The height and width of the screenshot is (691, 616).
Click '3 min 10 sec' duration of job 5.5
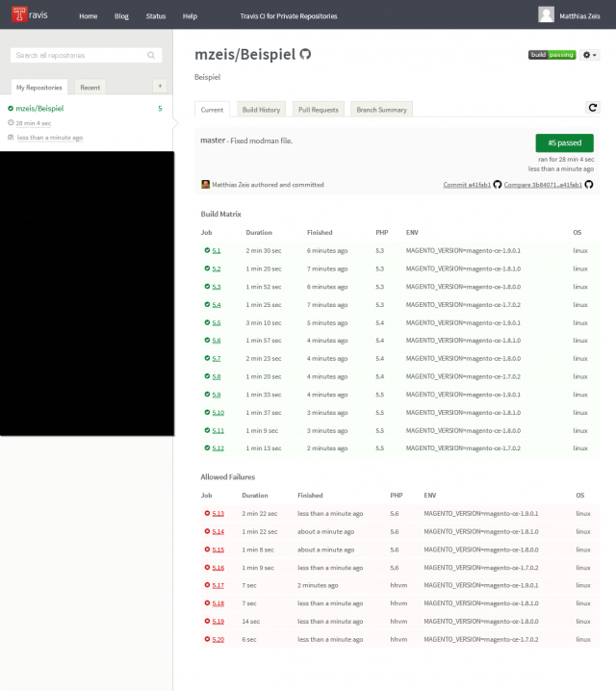[264, 323]
